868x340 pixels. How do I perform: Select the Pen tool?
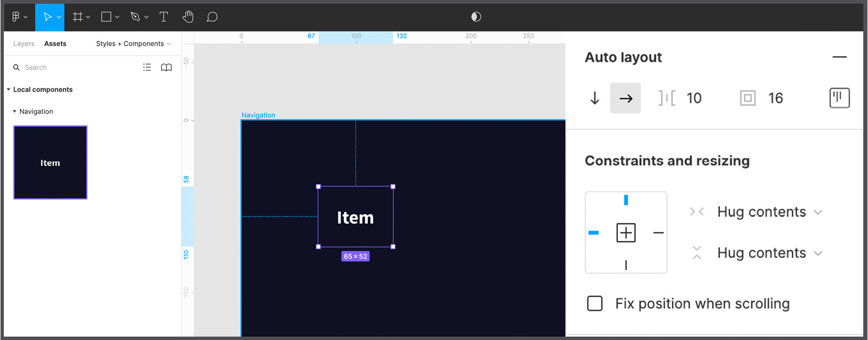(x=135, y=17)
